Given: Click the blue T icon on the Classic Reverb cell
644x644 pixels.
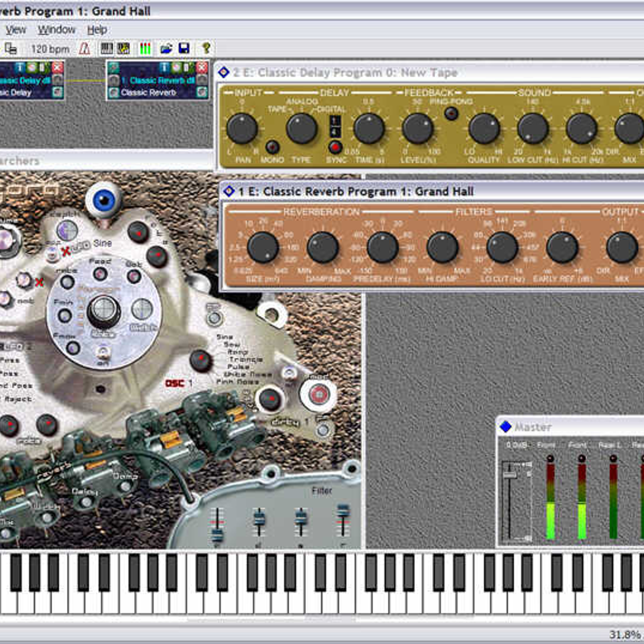Looking at the screenshot, I should click(164, 68).
